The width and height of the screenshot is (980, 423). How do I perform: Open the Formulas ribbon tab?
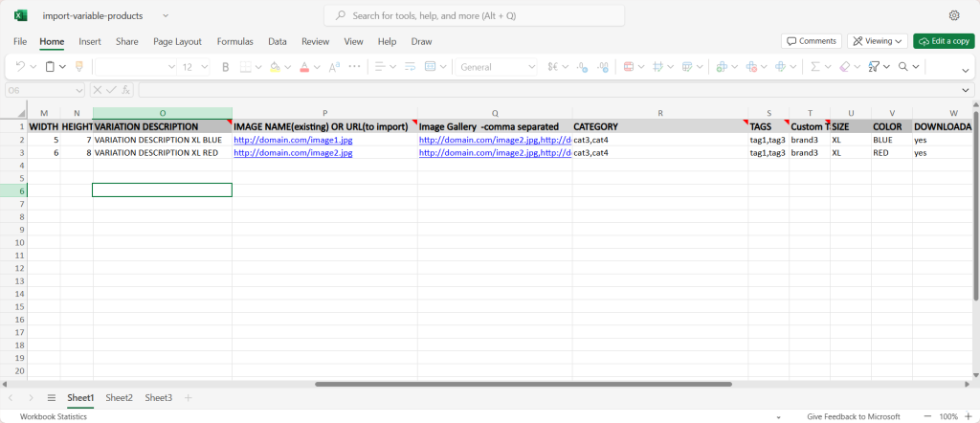(234, 42)
